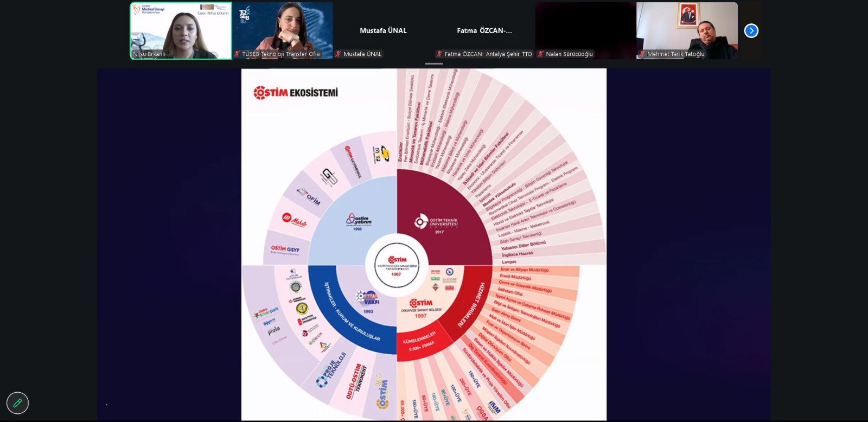Click muted mic icon beside Nalan Sürücüoğlu
This screenshot has width=868, height=422.
(x=541, y=54)
